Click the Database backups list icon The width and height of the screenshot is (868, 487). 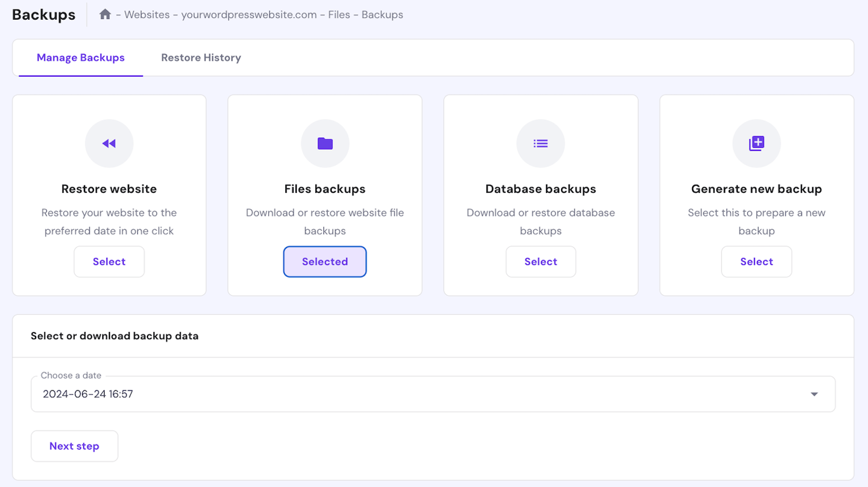[541, 143]
